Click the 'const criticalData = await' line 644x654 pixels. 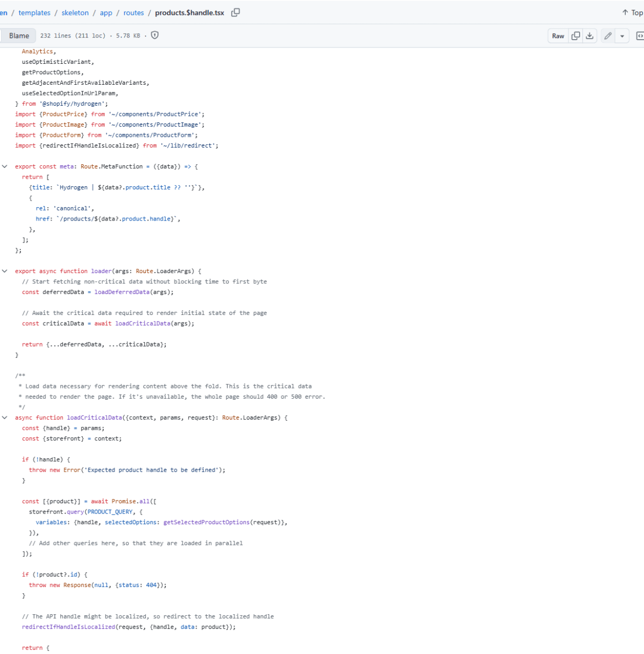[x=108, y=324]
